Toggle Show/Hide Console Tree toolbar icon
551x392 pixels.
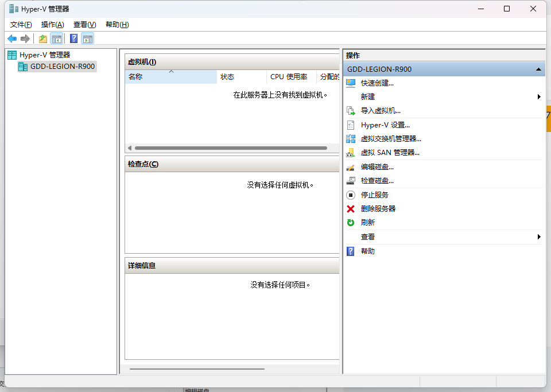point(56,38)
